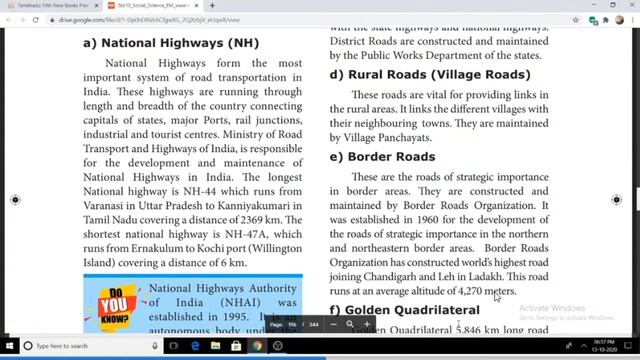Click the Cortana circle in the search box
This screenshot has height=360, width=640.
tap(28, 346)
